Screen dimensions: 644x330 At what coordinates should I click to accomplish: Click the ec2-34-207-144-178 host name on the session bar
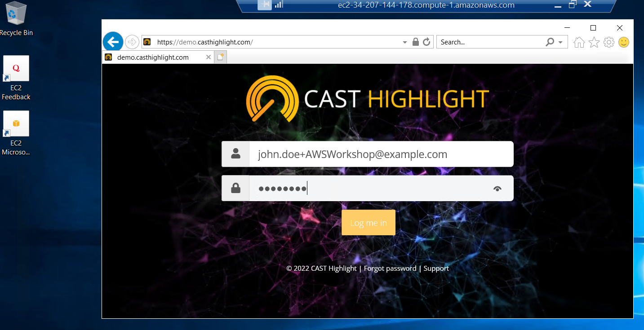426,5
